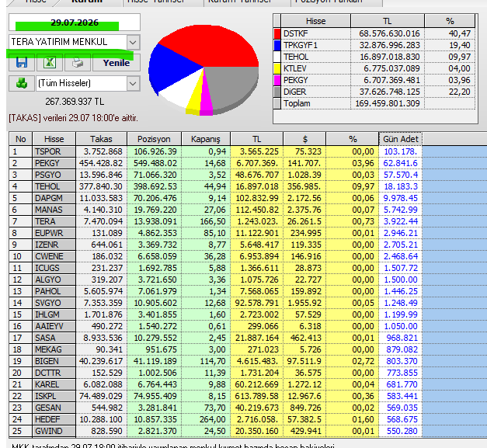Image resolution: width=487 pixels, height=448 pixels.
Task: Select the IZENR ticker cell
Action: pyautogui.click(x=54, y=245)
